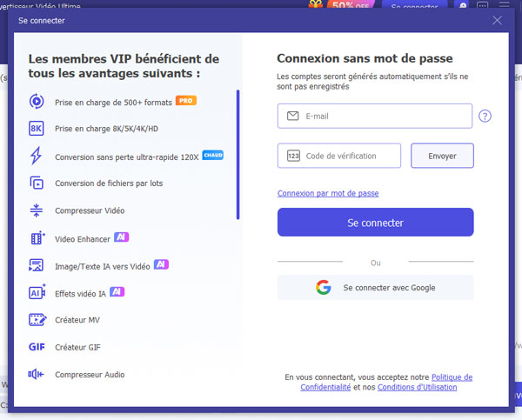Select the Compresseur Audio icon

(37, 375)
